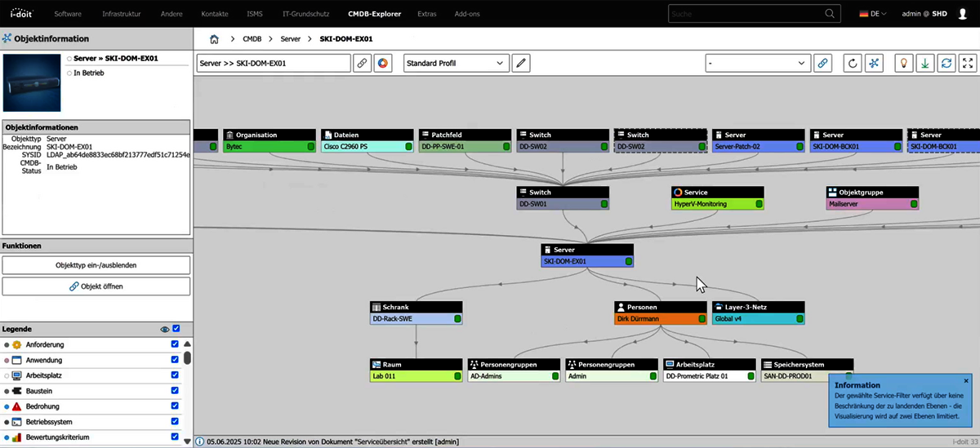Uncheck the Bedrohung legend checkbox
This screenshot has height=448, width=980.
[x=175, y=406]
